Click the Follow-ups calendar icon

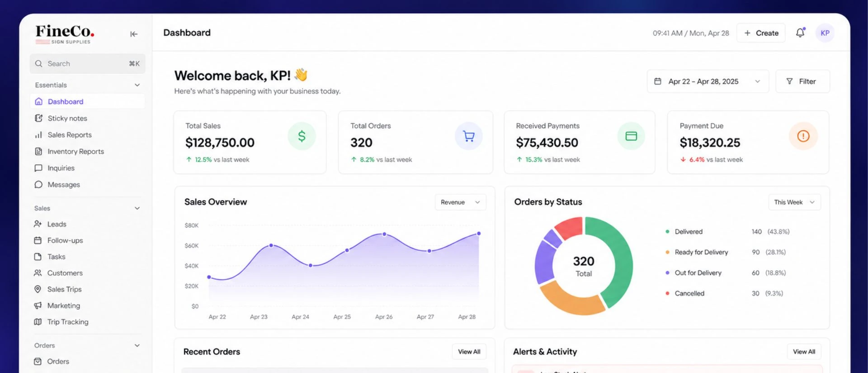click(38, 240)
